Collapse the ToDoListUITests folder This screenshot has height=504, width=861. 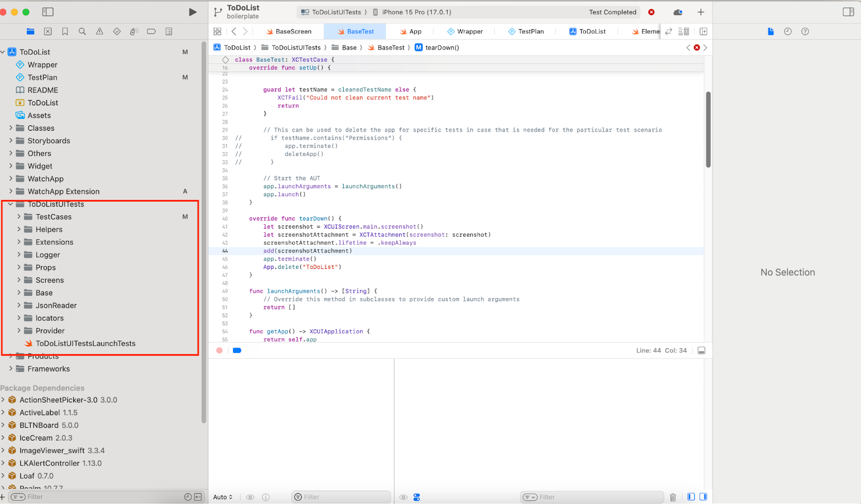[x=11, y=204]
